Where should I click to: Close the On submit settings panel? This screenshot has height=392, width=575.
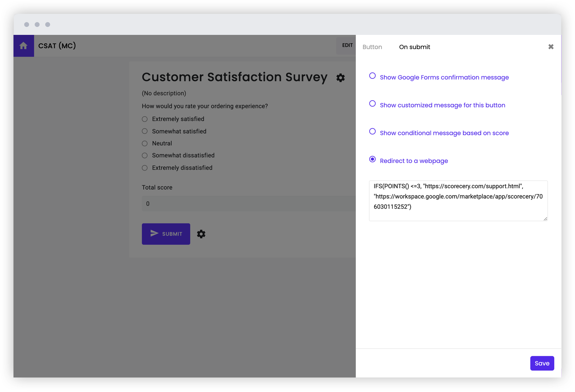[x=551, y=47]
